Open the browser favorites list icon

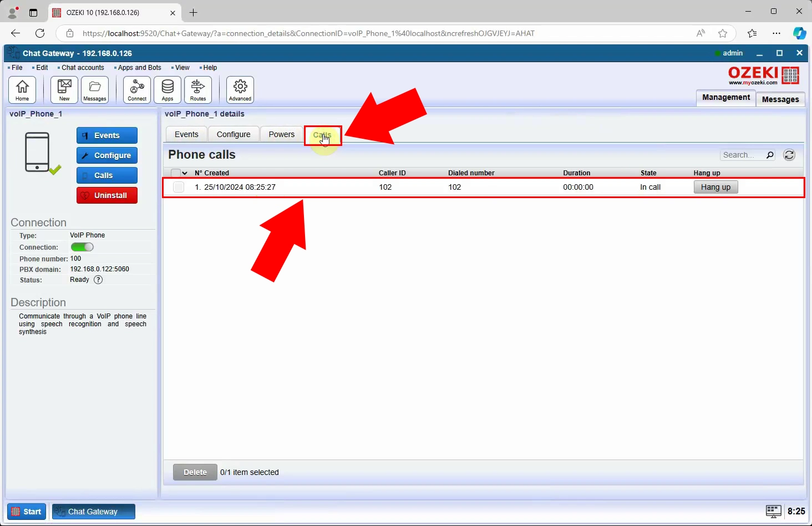(752, 33)
